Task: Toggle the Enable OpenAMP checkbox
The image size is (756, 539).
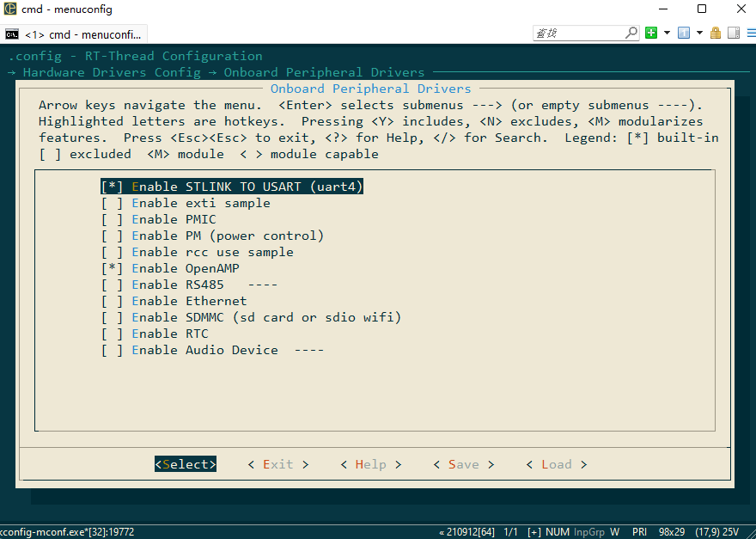Action: (112, 268)
